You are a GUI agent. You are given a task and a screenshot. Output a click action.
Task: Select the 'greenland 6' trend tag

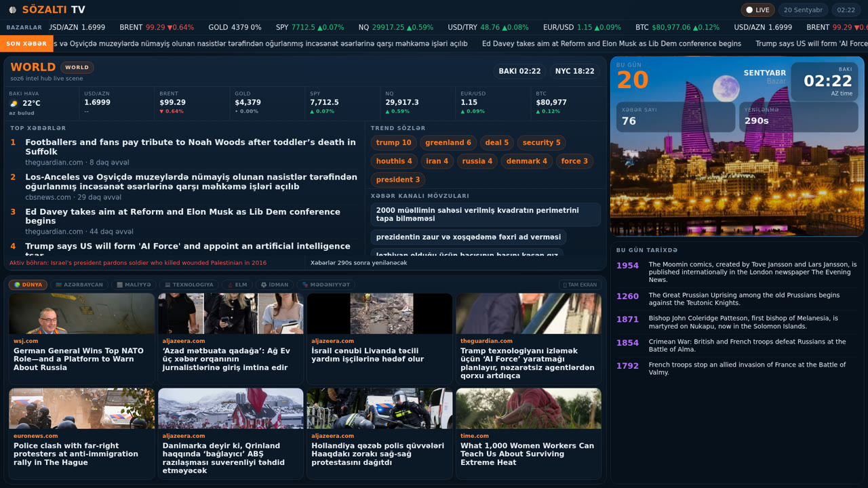pos(448,142)
